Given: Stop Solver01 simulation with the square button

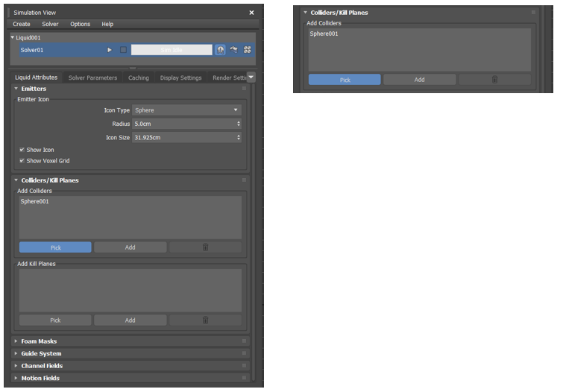Looking at the screenshot, I should point(123,50).
